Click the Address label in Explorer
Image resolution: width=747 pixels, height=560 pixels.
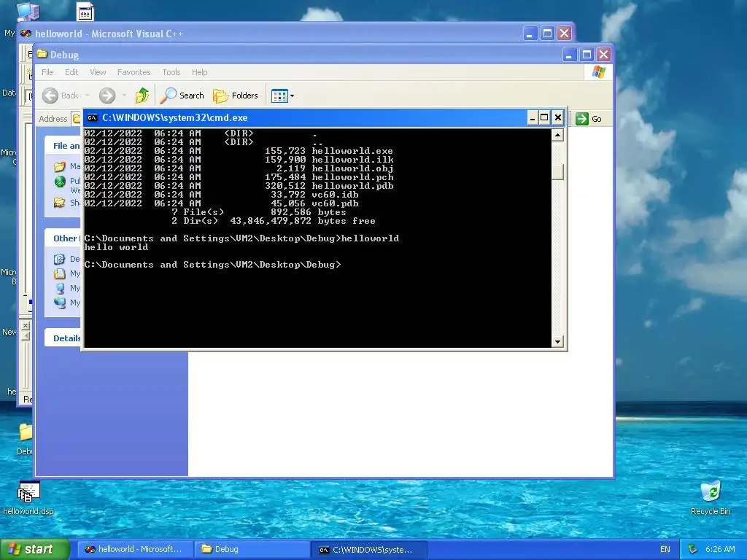[53, 119]
